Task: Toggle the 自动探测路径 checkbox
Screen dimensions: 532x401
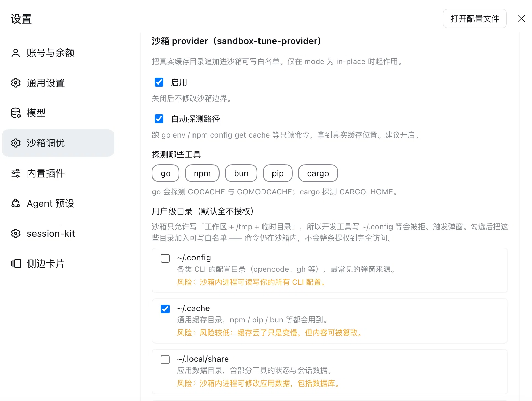Action: point(159,119)
